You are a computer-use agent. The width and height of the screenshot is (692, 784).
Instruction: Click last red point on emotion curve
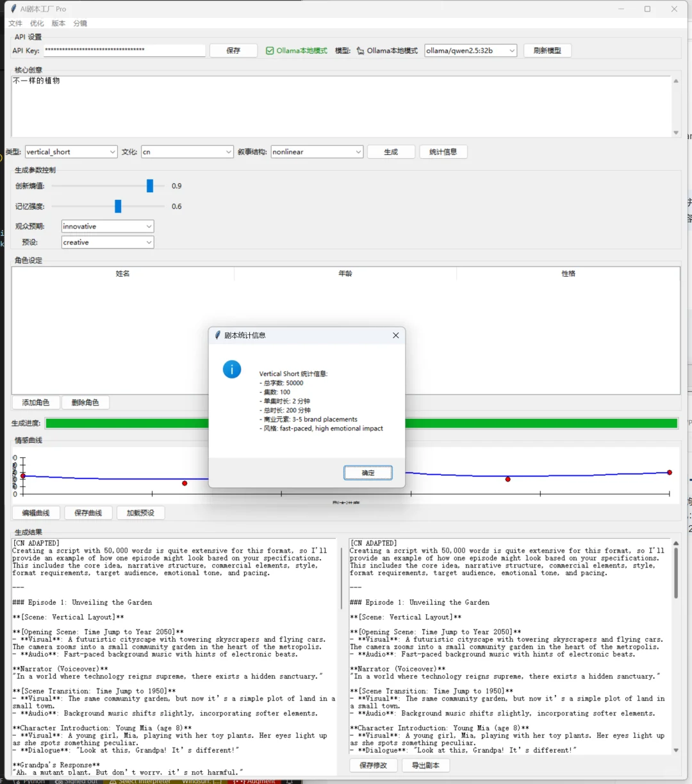(670, 473)
